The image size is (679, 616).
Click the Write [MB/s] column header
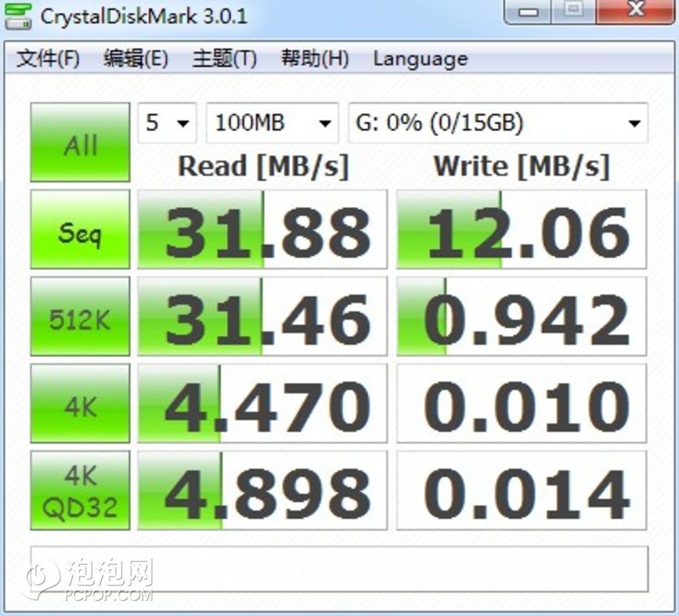[x=521, y=166]
